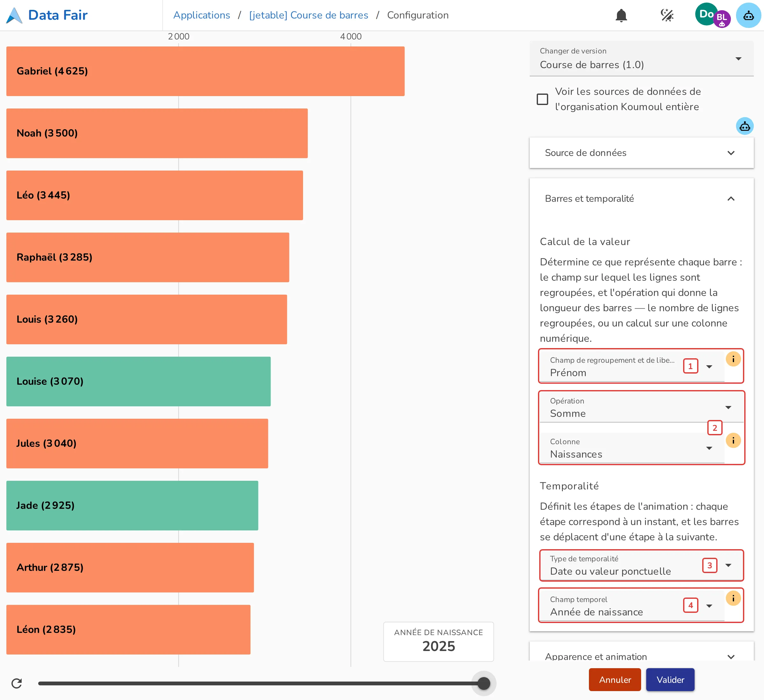
Task: Click the Arthur (2 875) bar
Action: coord(130,567)
